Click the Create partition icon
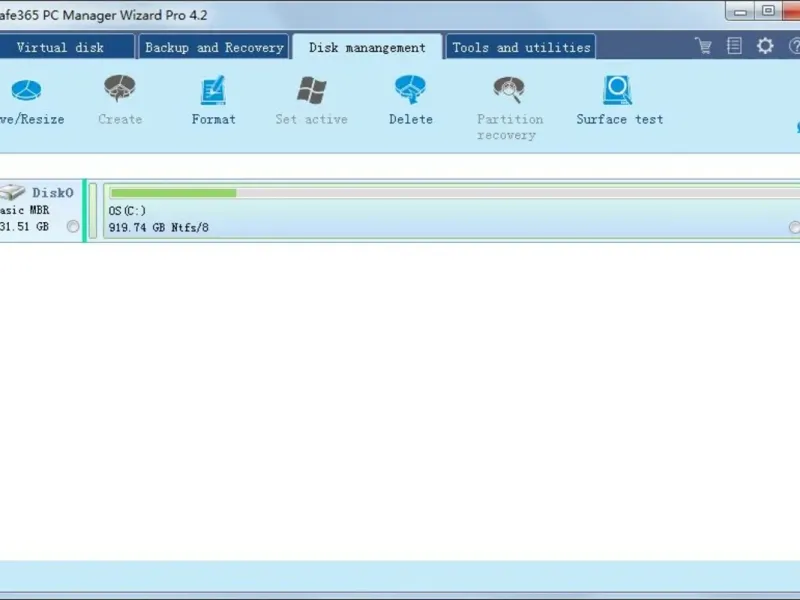The height and width of the screenshot is (600, 800). (x=120, y=88)
